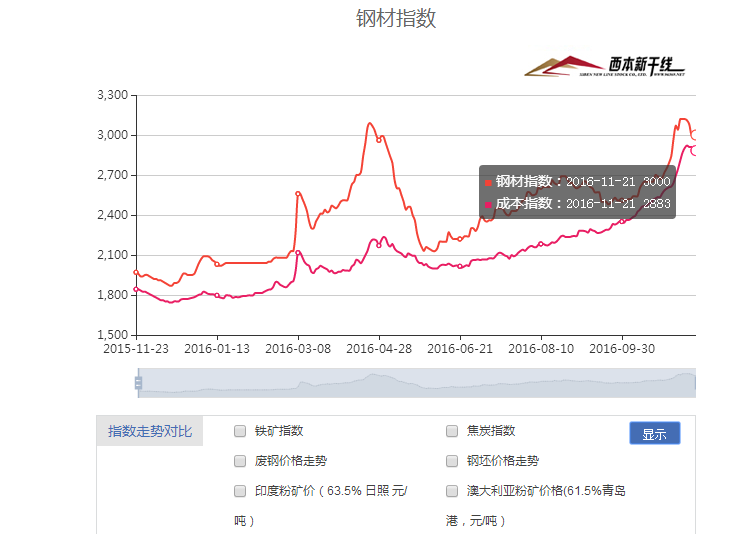Click the 2016-03-08 axis label

click(298, 349)
